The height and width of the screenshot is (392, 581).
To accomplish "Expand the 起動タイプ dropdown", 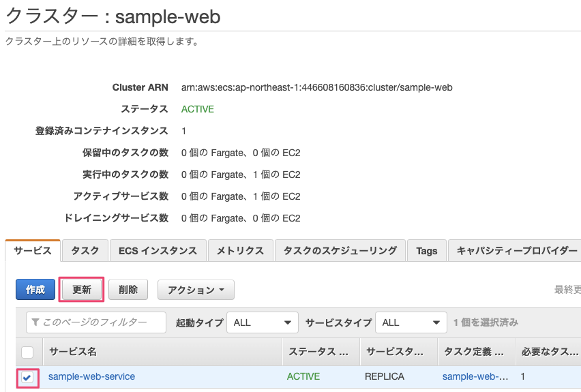I will coord(263,322).
